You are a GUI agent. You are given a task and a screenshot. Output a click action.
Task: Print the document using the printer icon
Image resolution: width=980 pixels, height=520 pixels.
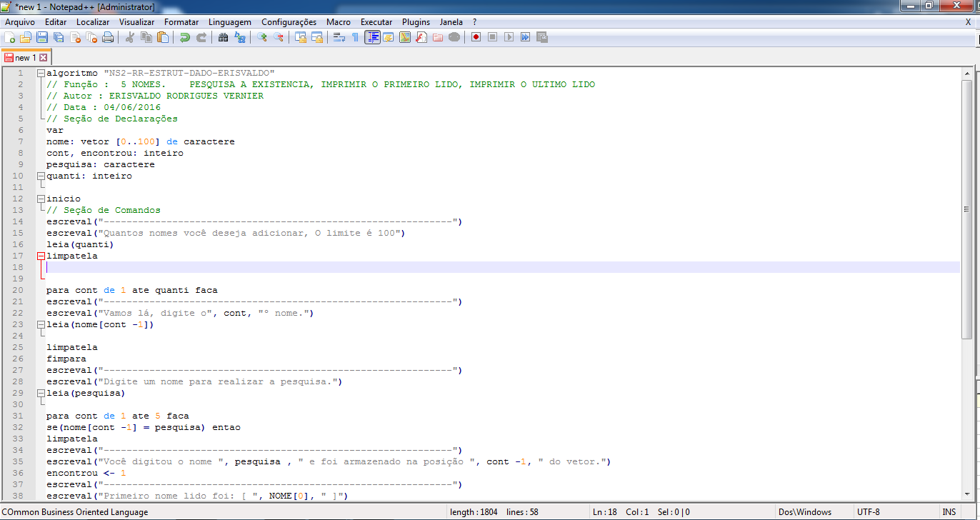click(108, 37)
